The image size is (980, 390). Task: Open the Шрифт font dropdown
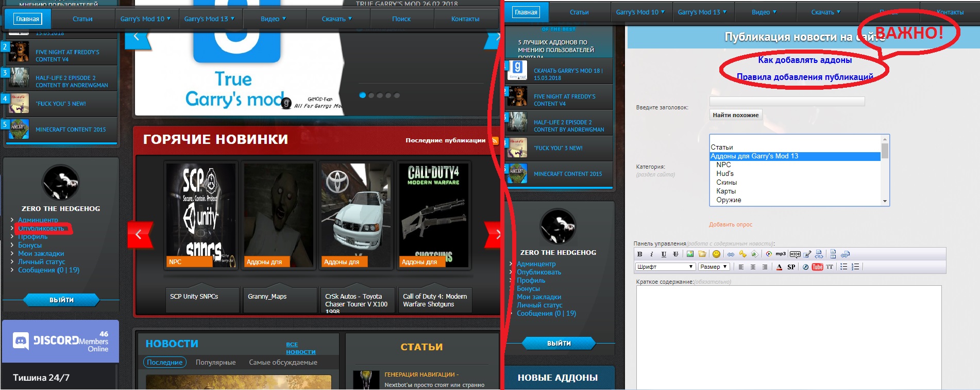click(x=665, y=267)
